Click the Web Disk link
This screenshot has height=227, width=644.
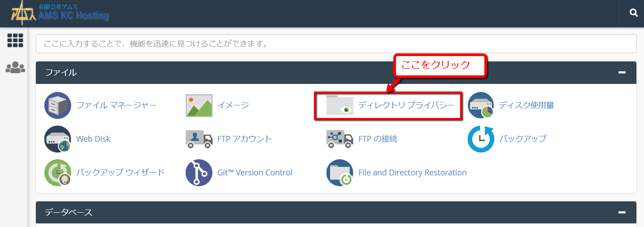coord(93,139)
